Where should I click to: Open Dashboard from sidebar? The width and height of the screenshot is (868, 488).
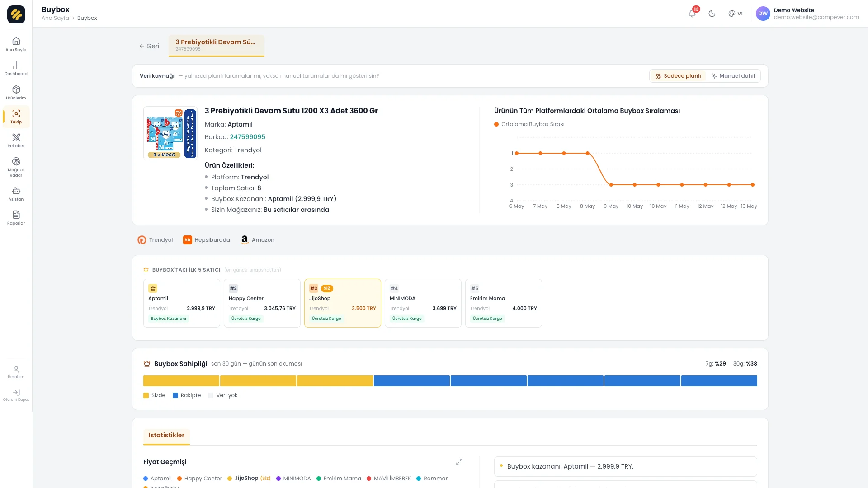[x=16, y=68]
